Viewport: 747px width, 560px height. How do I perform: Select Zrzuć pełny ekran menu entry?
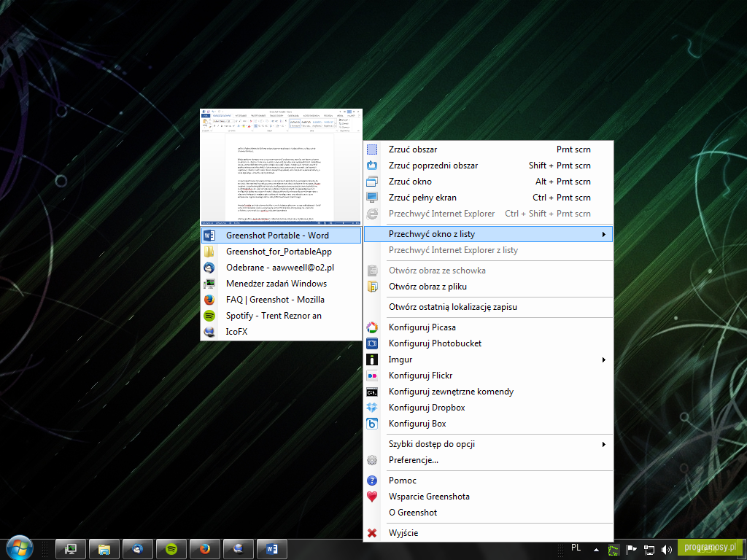(x=488, y=198)
